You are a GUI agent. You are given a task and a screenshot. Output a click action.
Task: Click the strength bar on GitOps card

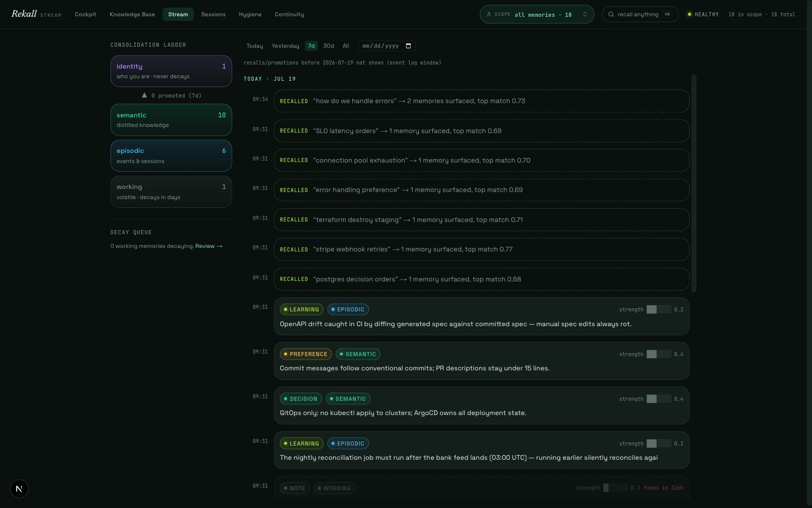[659, 399]
